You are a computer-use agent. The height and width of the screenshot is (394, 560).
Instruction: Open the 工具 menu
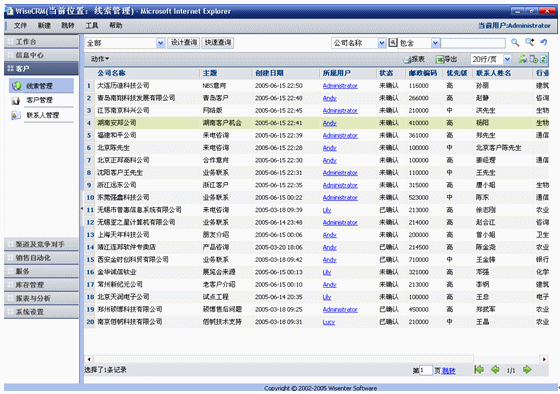click(x=92, y=25)
